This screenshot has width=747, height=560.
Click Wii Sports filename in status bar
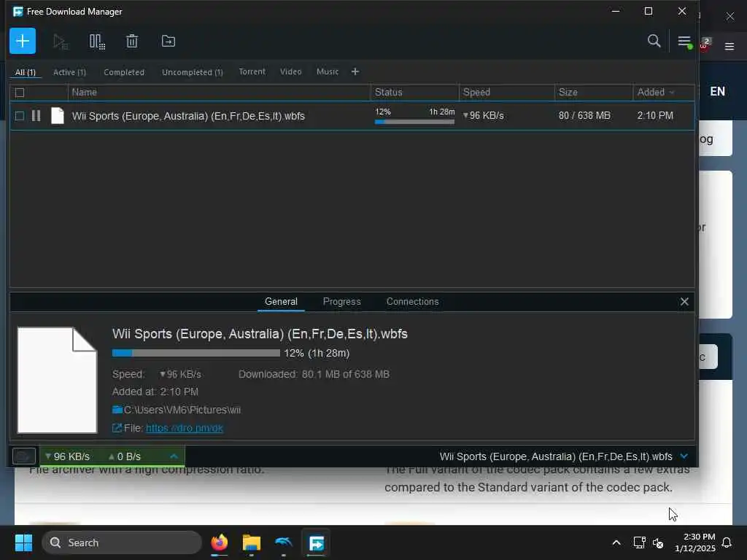[x=556, y=456]
